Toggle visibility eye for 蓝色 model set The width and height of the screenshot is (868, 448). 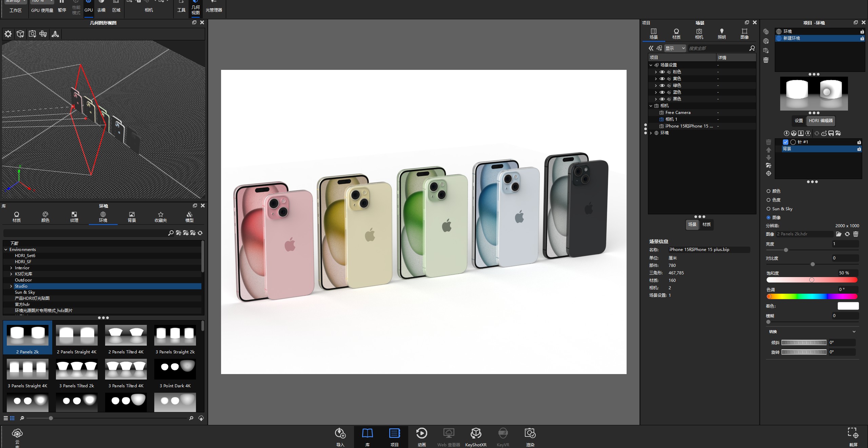point(662,92)
